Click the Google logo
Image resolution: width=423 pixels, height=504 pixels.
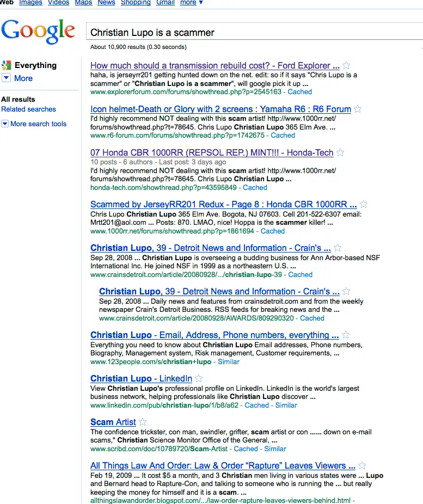click(38, 31)
